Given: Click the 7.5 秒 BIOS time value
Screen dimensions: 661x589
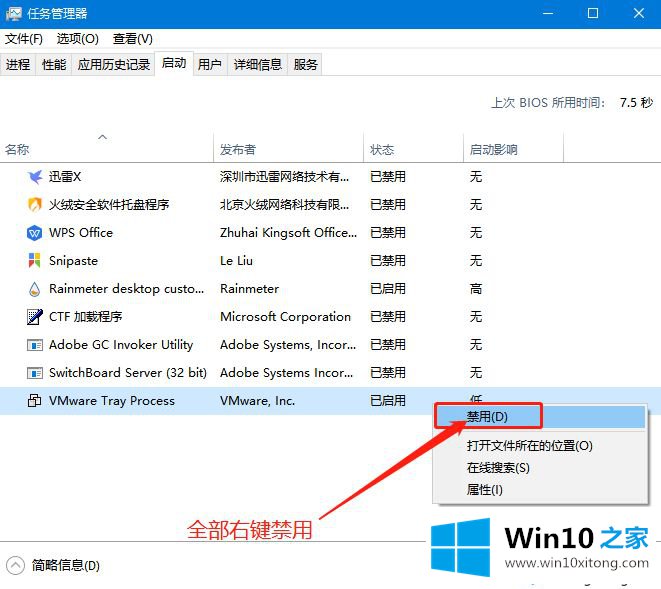Looking at the screenshot, I should tap(636, 102).
